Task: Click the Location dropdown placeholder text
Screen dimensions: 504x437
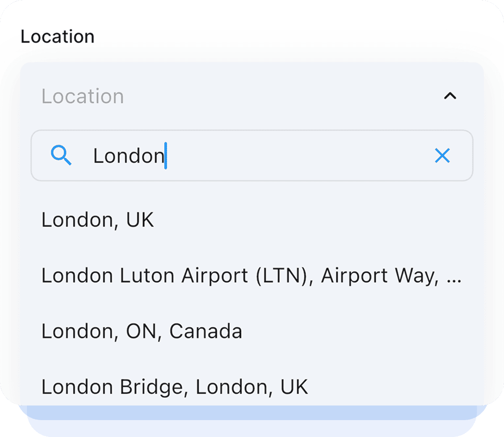Action: pyautogui.click(x=83, y=96)
